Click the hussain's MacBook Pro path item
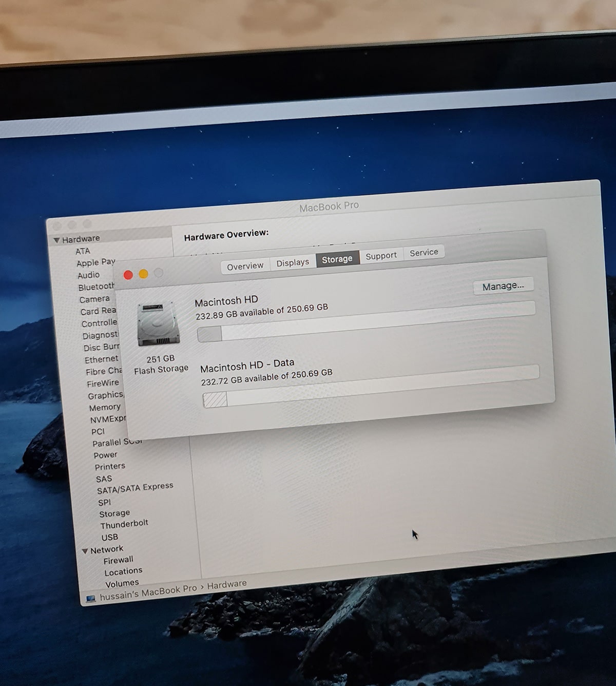The height and width of the screenshot is (686, 616). click(148, 593)
